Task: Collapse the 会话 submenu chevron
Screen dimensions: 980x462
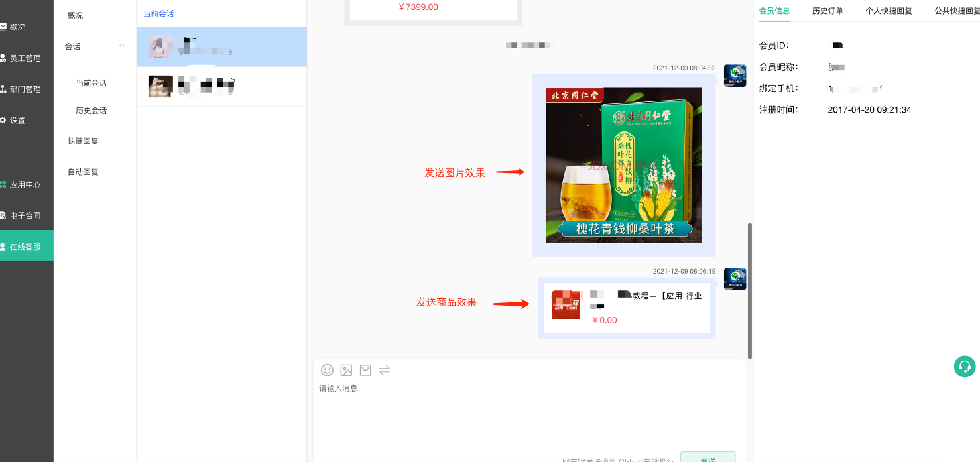Action: coord(121,46)
